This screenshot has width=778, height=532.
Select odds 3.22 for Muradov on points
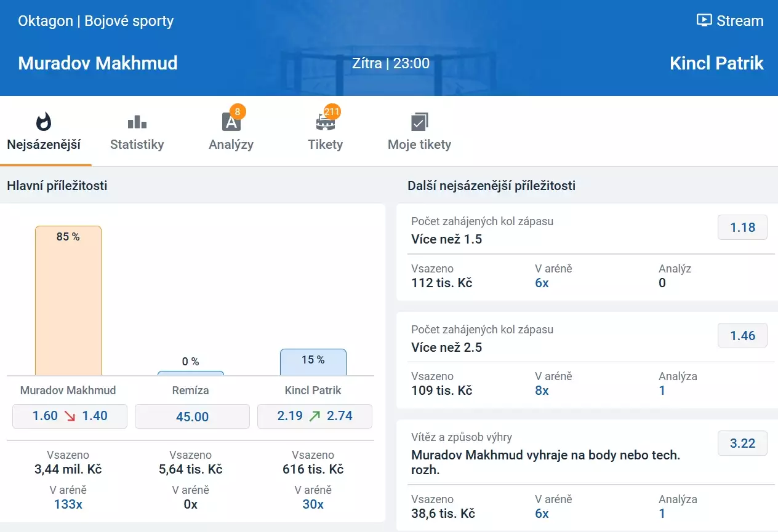pyautogui.click(x=742, y=443)
